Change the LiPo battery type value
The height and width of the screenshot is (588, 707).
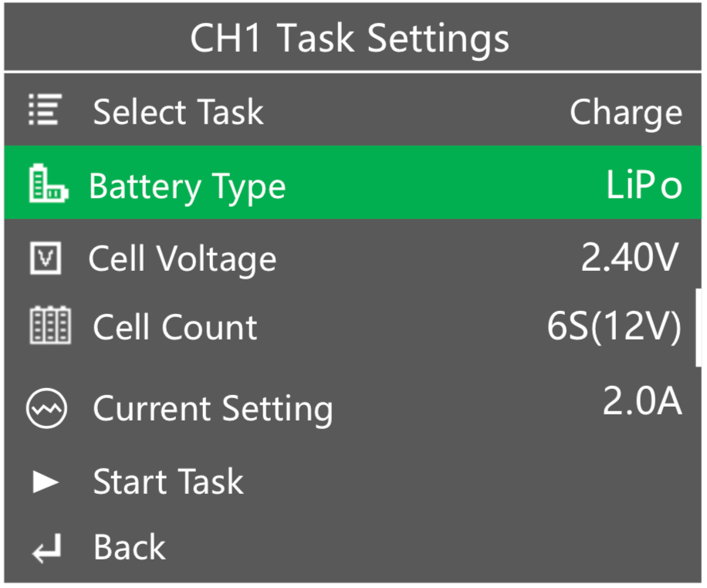click(x=644, y=186)
